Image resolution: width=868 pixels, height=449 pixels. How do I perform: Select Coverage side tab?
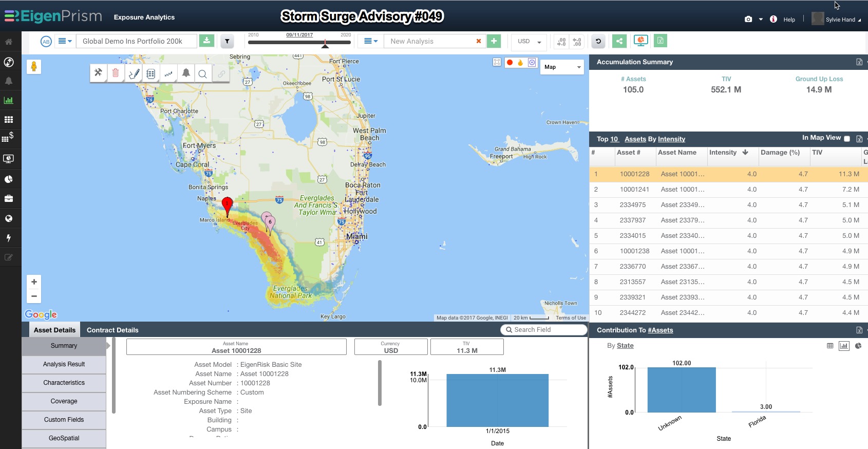tap(64, 401)
